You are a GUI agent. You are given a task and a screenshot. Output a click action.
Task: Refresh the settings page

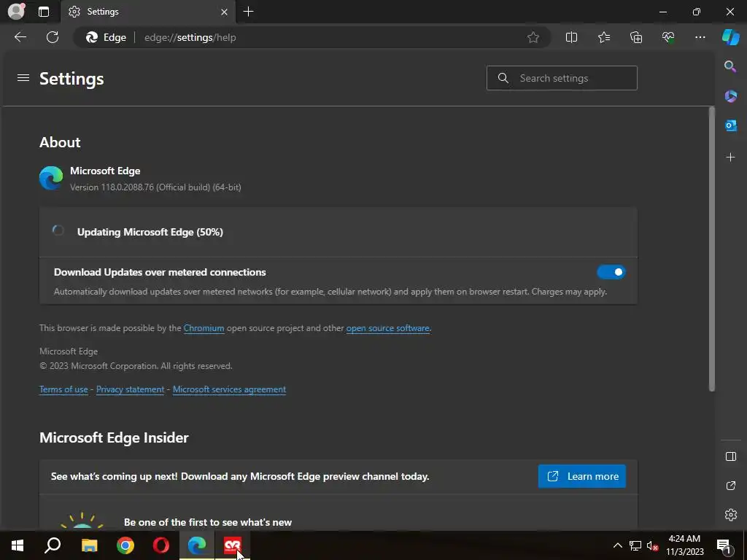(x=53, y=37)
